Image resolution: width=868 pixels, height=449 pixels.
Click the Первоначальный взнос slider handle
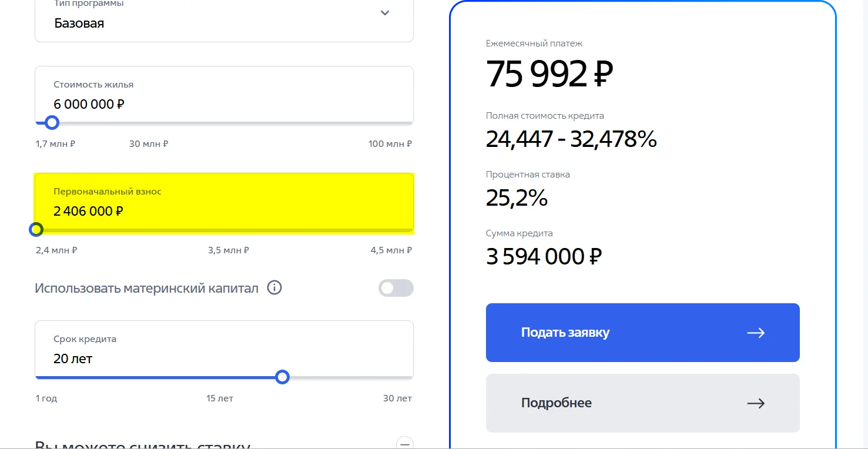[36, 229]
